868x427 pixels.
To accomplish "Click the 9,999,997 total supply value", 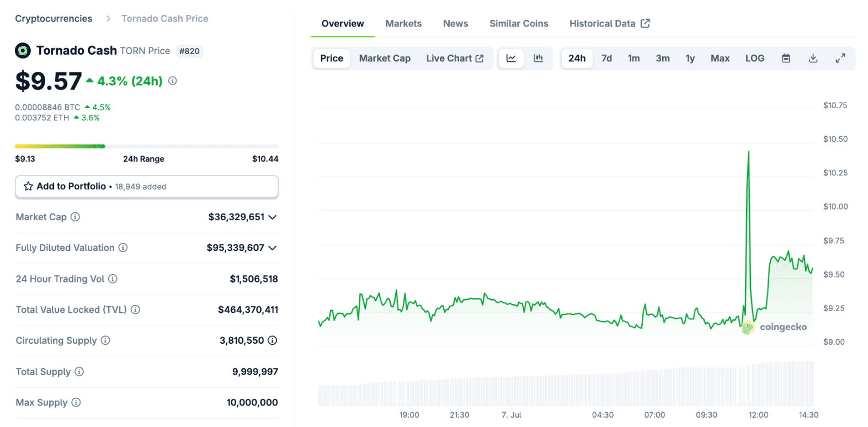I will 255,371.
